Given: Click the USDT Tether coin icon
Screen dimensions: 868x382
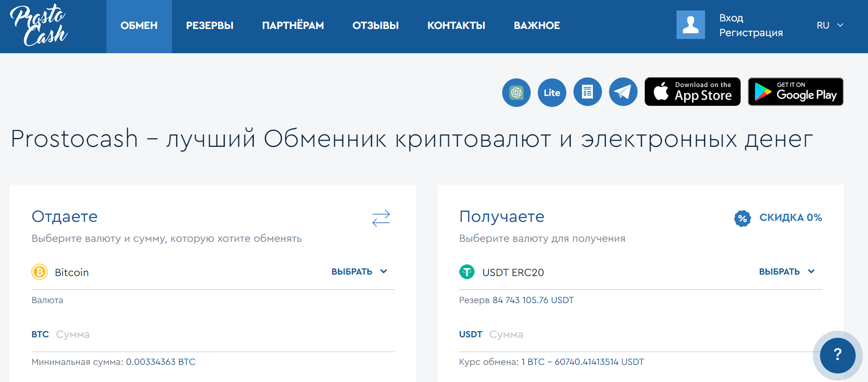Looking at the screenshot, I should click(467, 272).
